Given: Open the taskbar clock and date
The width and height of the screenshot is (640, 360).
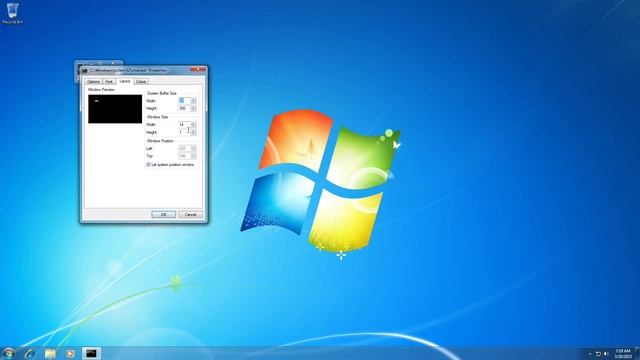Looking at the screenshot, I should pyautogui.click(x=623, y=354).
